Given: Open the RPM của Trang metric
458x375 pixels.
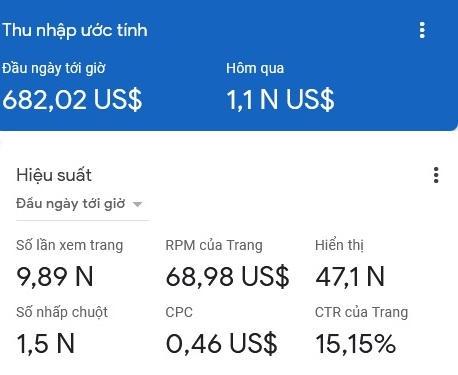Looking at the screenshot, I should (x=214, y=245).
